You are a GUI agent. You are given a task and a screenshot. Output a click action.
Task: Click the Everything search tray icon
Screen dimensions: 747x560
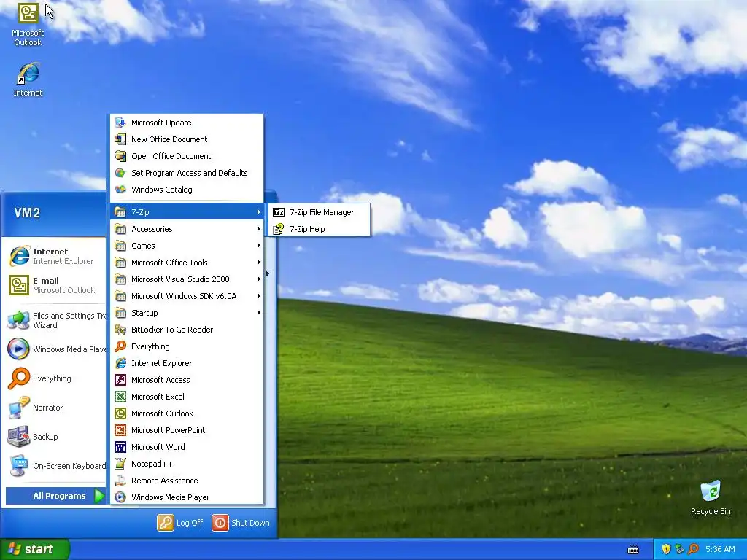[x=694, y=549]
